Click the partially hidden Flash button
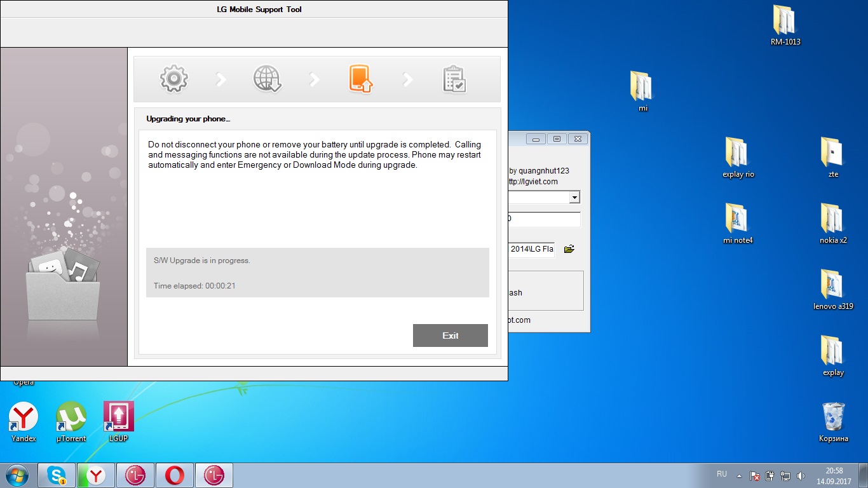868x488 pixels. tap(515, 293)
